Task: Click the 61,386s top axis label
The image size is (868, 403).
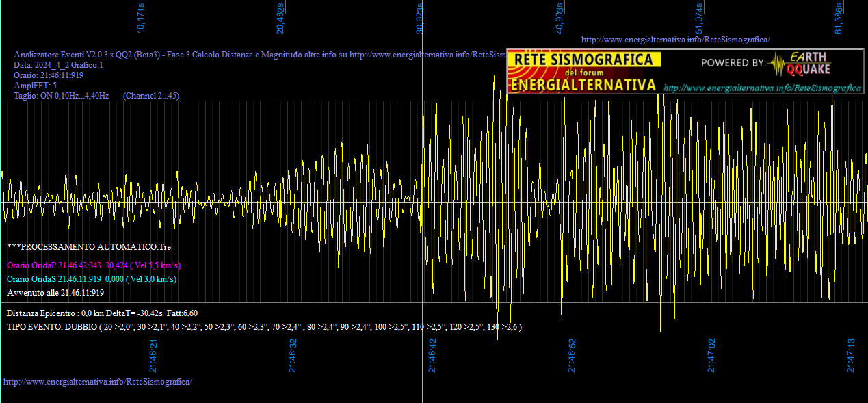Action: coord(838,17)
